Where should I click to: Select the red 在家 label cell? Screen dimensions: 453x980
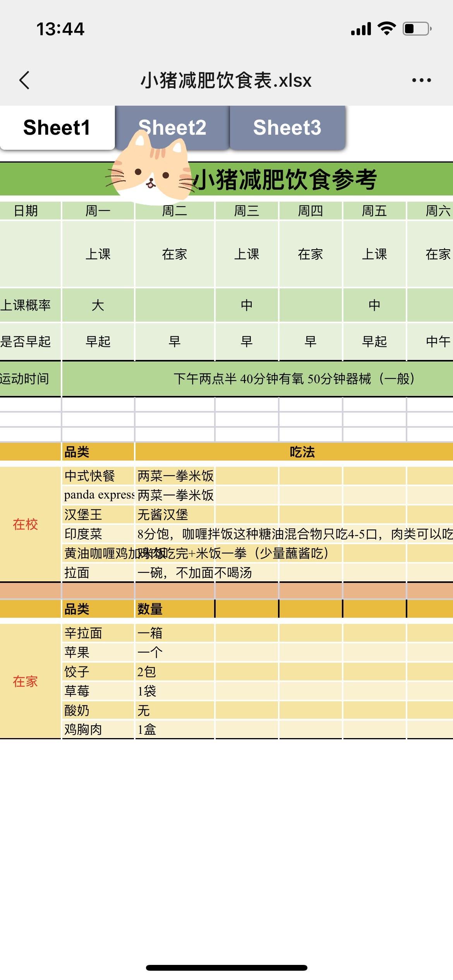coord(30,681)
